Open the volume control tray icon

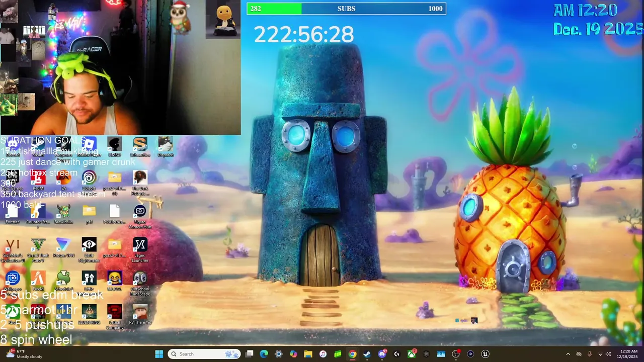click(x=608, y=354)
